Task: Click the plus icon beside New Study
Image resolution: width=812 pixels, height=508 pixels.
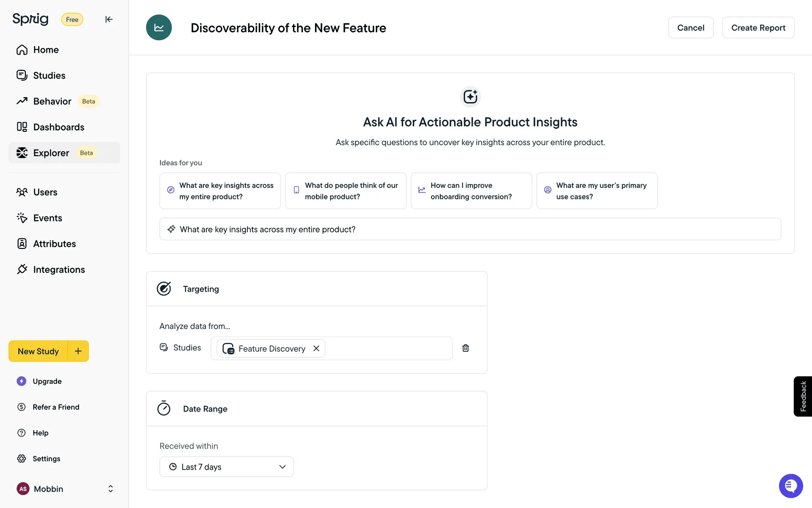Action: coord(78,351)
